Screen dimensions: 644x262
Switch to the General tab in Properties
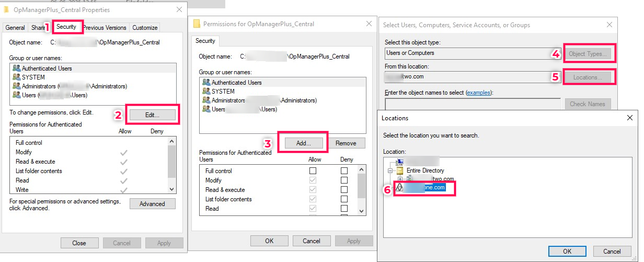[15, 28]
